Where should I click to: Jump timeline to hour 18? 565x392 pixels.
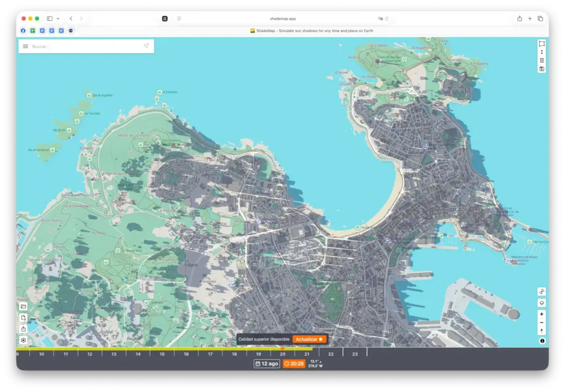tap(234, 354)
